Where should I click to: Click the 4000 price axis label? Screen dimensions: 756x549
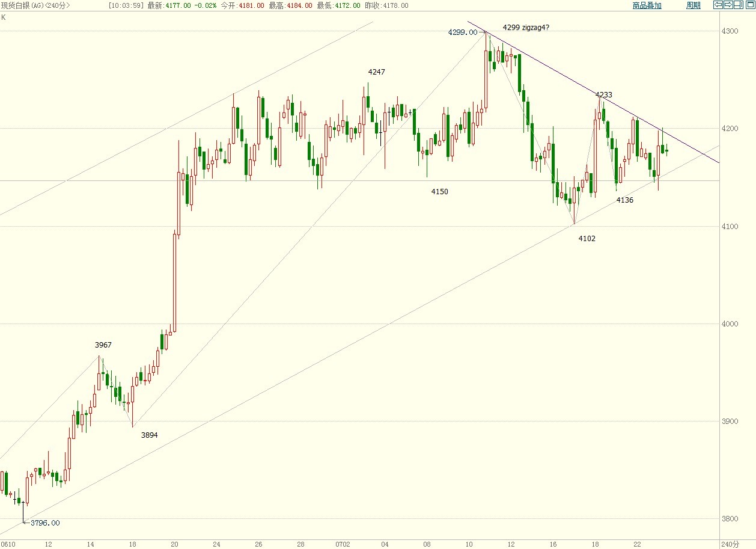pos(730,324)
